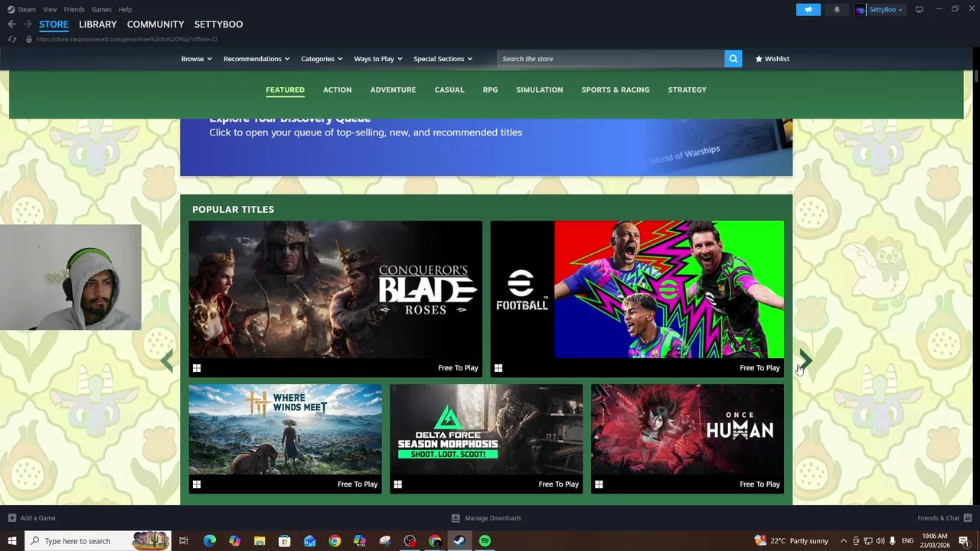
Task: Show previous popular titles with left arrow
Action: click(167, 360)
